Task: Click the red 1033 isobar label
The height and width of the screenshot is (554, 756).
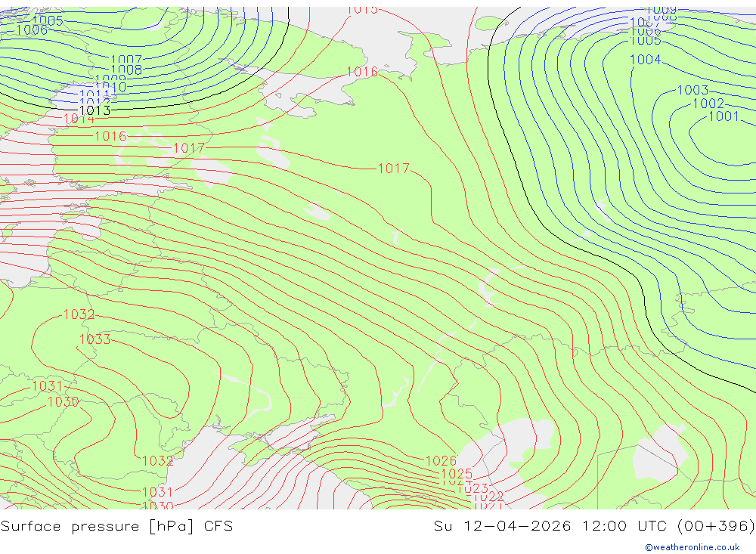Action: 95,339
